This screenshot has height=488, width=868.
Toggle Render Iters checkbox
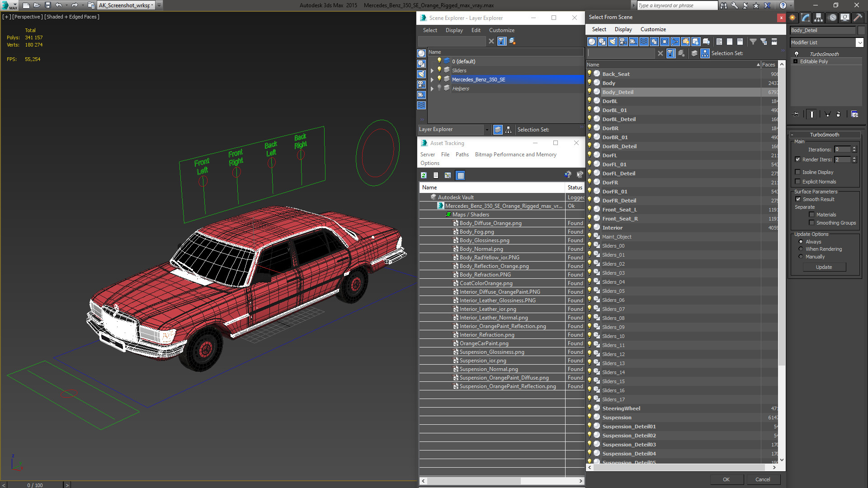pyautogui.click(x=798, y=160)
